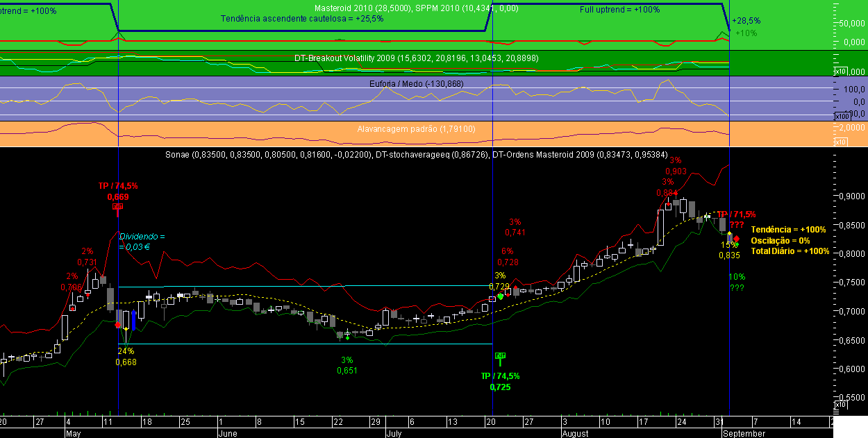The width and height of the screenshot is (868, 438).
Task: Click the red 0,731 level label
Action: pyautogui.click(x=87, y=262)
